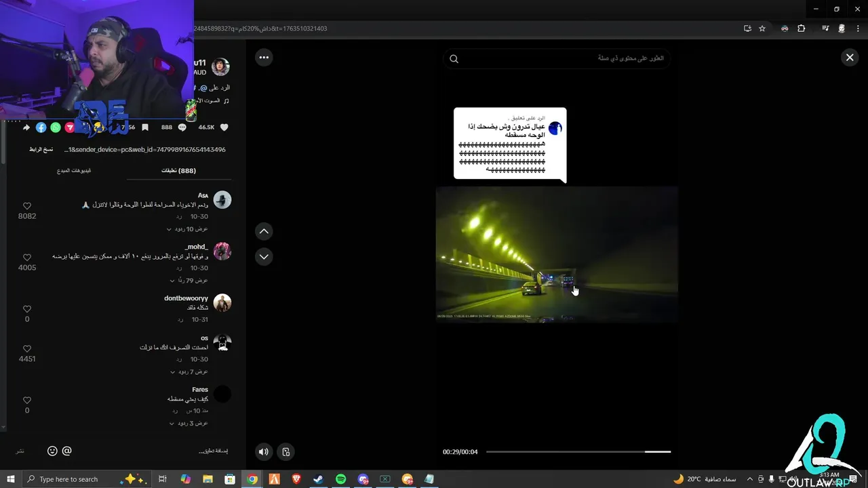The image size is (868, 488).
Task: Open Microsoft Store from taskbar
Action: click(230, 479)
